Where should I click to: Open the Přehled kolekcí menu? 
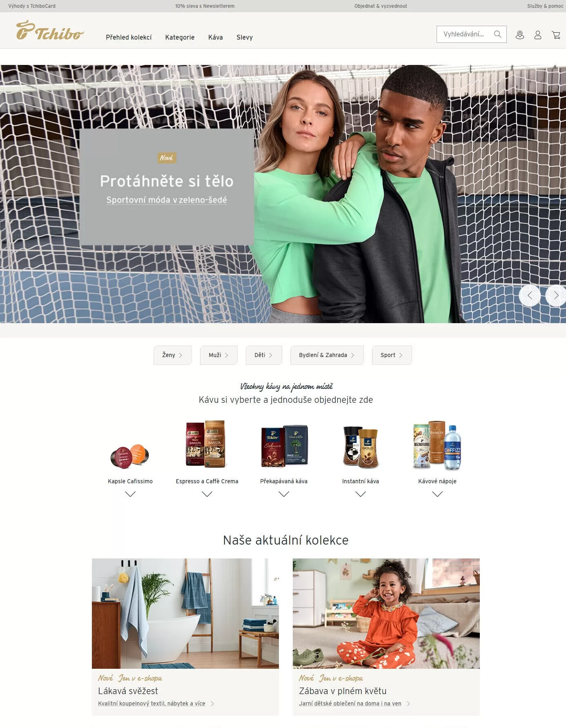(x=129, y=37)
